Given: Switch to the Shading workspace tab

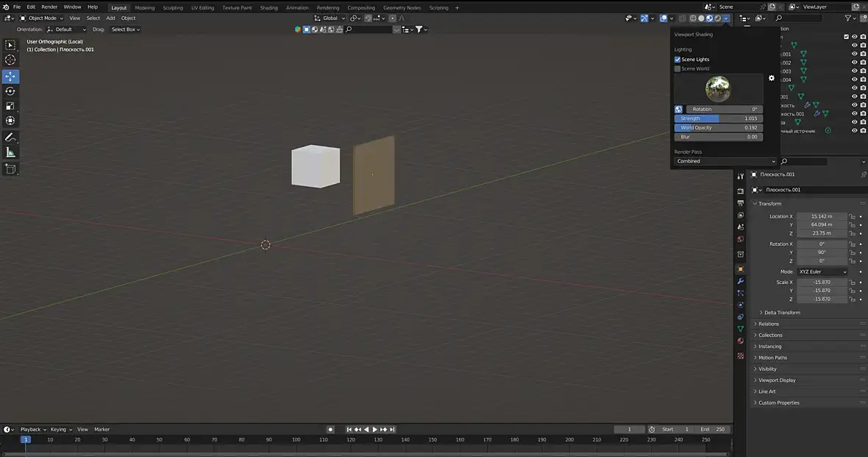Looking at the screenshot, I should pyautogui.click(x=269, y=8).
